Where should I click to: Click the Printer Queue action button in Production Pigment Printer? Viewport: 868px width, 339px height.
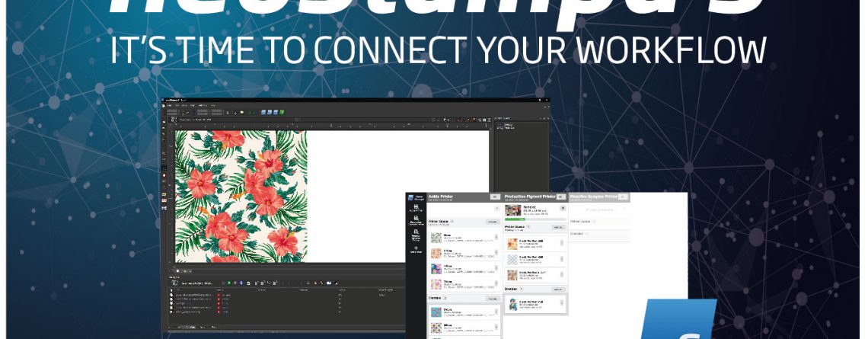[558, 227]
